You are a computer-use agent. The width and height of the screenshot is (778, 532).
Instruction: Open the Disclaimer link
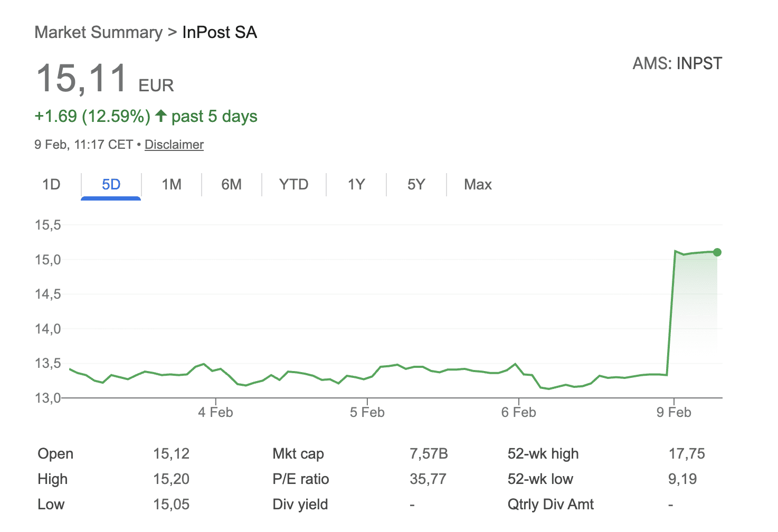click(x=174, y=145)
